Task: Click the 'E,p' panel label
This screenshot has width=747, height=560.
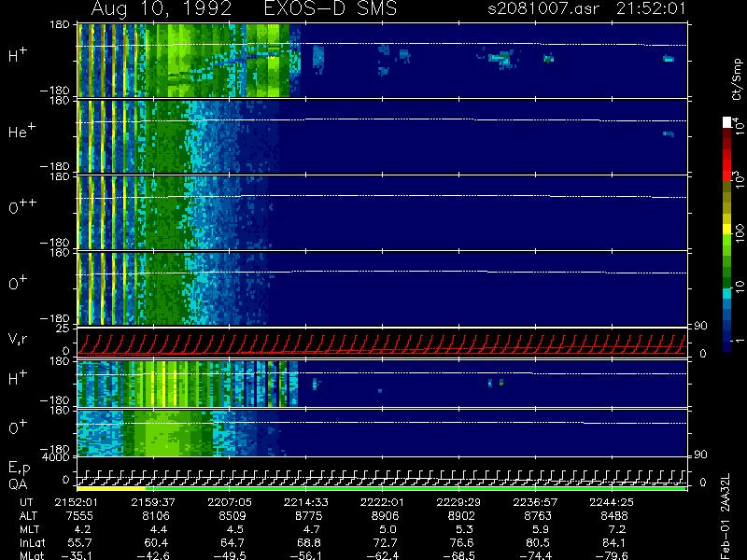Action: click(19, 469)
